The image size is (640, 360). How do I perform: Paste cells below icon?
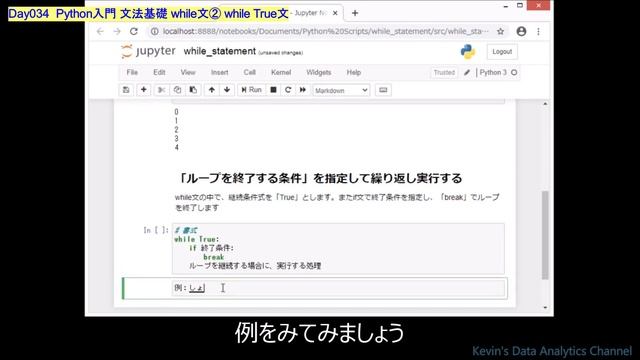coord(193,90)
